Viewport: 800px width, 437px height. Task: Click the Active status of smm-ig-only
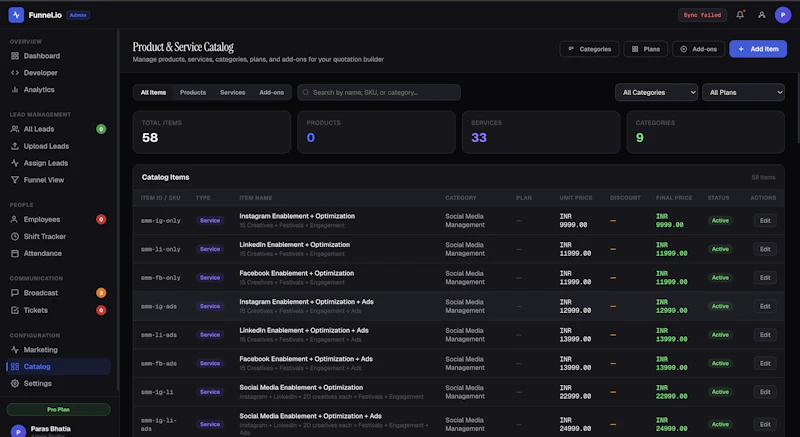click(x=720, y=220)
